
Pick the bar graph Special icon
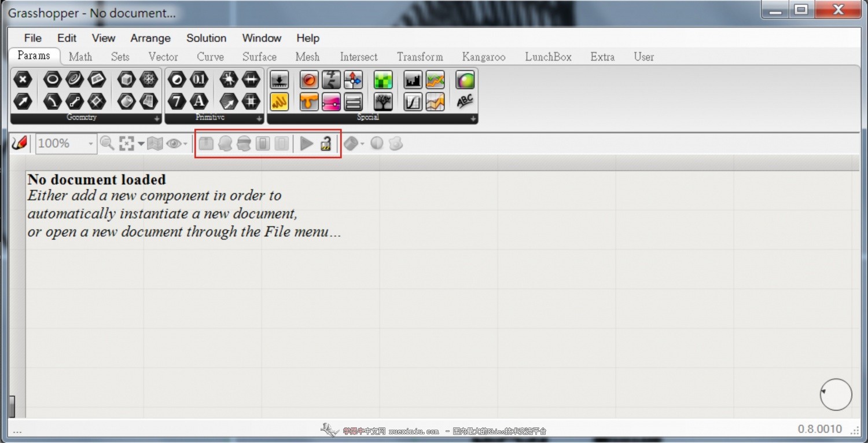413,79
